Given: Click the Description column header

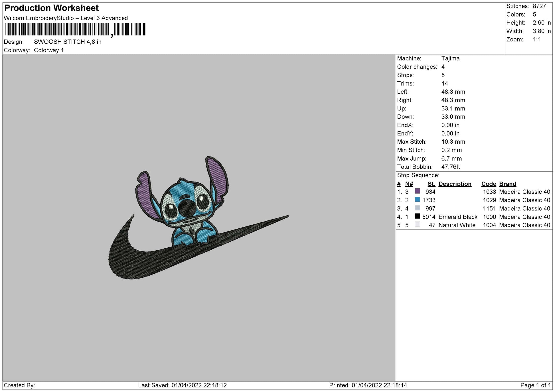Looking at the screenshot, I should click(455, 184).
